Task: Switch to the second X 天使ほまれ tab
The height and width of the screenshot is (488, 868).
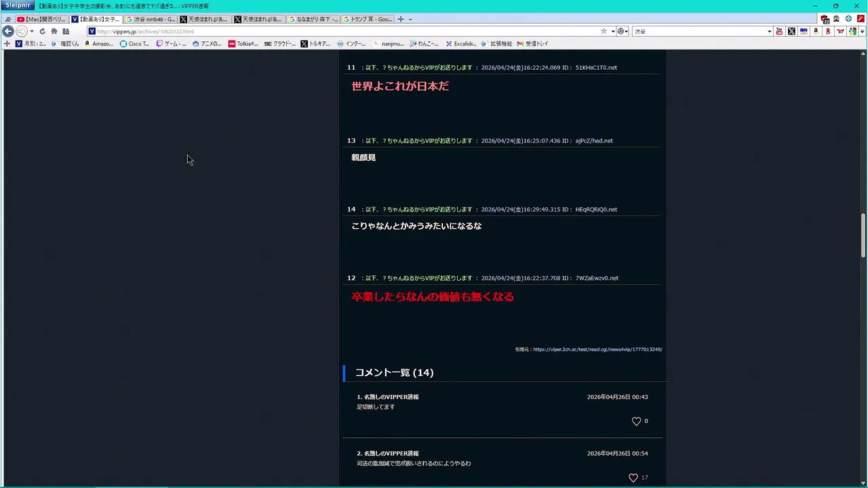Action: [258, 19]
